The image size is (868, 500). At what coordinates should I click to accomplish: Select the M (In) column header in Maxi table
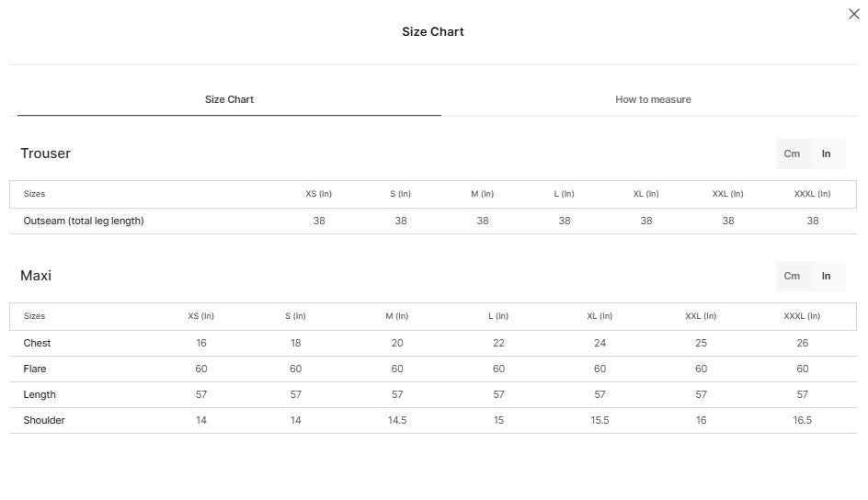(397, 316)
